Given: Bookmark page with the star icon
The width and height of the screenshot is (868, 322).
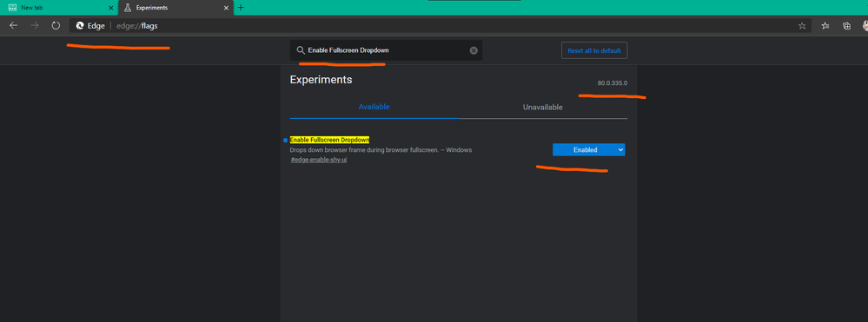Looking at the screenshot, I should pyautogui.click(x=802, y=25).
